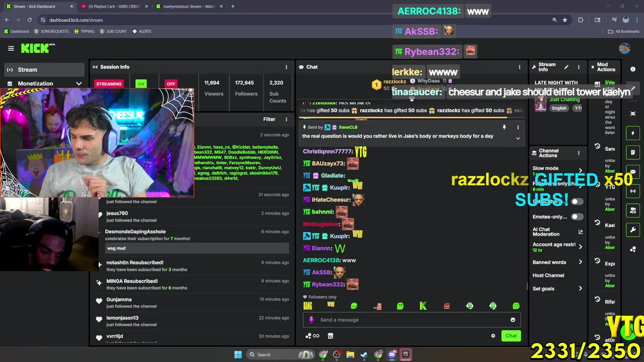
Task: Click the OFF stream indicator button
Action: 171,84
